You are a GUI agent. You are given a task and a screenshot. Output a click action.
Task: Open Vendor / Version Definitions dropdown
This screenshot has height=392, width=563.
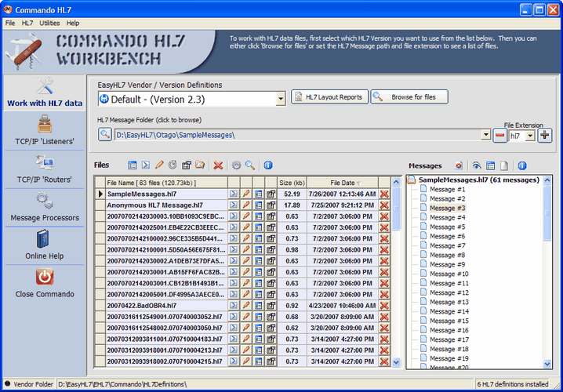click(281, 99)
